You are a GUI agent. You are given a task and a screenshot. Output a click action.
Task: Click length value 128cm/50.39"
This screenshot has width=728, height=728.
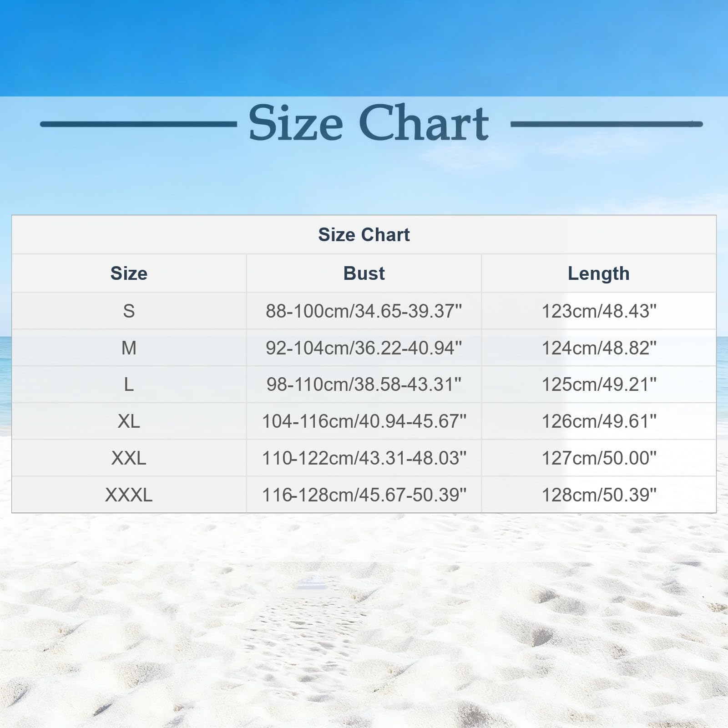pyautogui.click(x=599, y=495)
